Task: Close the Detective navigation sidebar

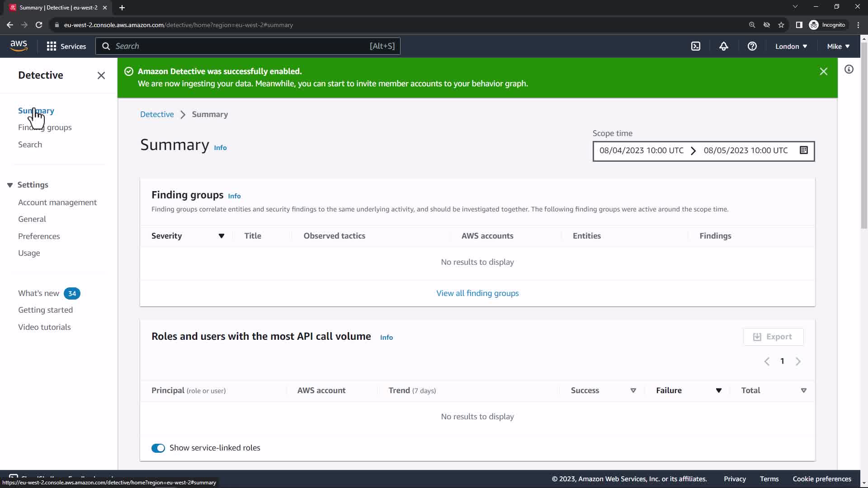Action: pos(101,75)
